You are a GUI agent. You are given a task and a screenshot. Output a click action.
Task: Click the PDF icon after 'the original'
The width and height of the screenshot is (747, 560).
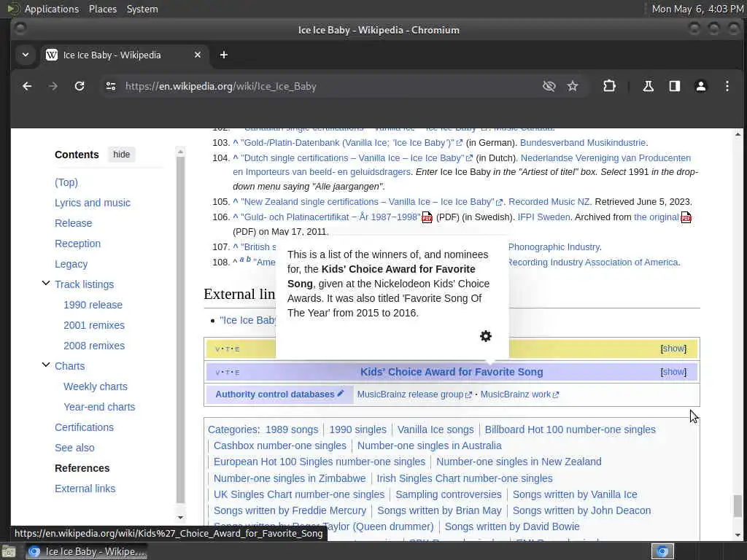[x=686, y=217]
